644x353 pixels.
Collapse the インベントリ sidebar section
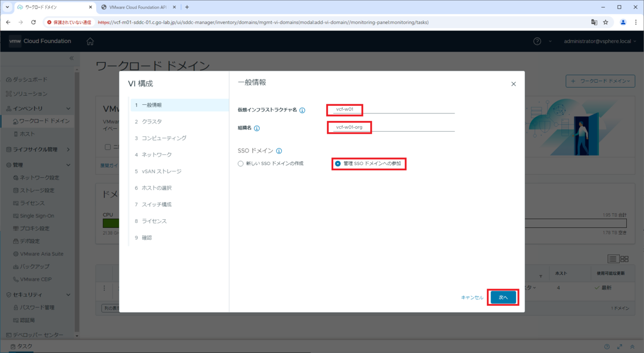68,109
